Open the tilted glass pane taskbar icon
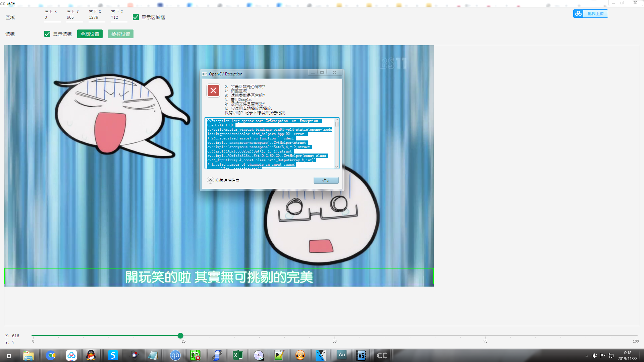 153,355
